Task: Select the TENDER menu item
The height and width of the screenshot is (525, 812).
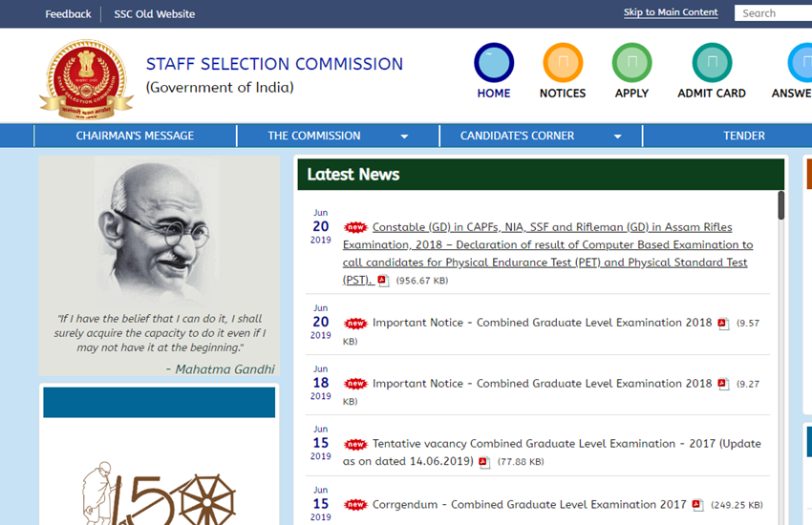Action: 743,136
